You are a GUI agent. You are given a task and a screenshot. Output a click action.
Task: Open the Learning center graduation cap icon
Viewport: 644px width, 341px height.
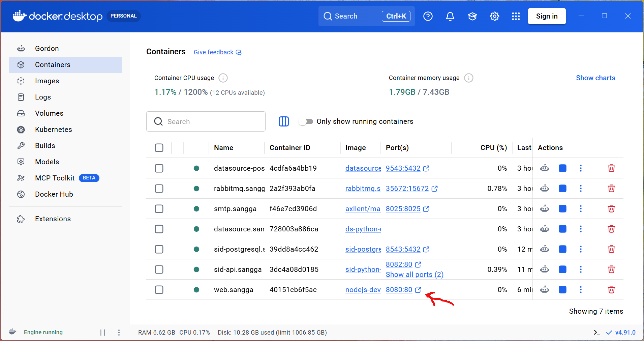(472, 16)
